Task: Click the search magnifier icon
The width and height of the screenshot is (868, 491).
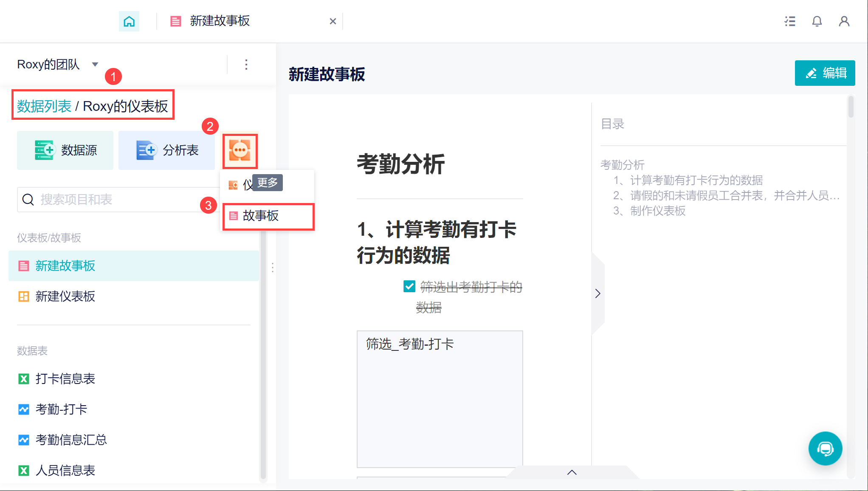Action: [28, 200]
